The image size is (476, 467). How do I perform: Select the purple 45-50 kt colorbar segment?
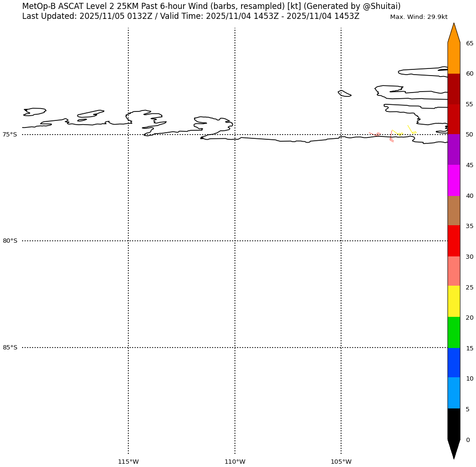[453, 150]
